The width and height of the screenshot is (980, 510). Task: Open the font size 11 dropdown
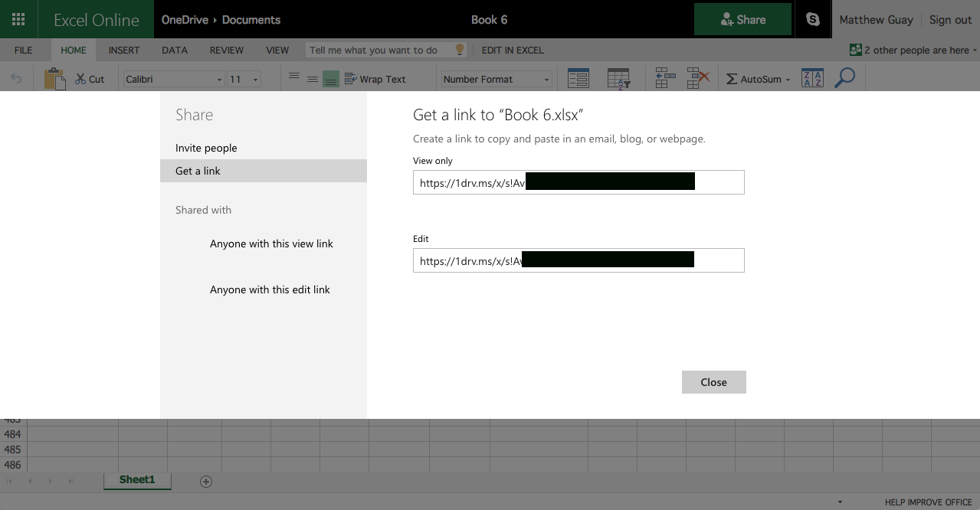pyautogui.click(x=254, y=80)
